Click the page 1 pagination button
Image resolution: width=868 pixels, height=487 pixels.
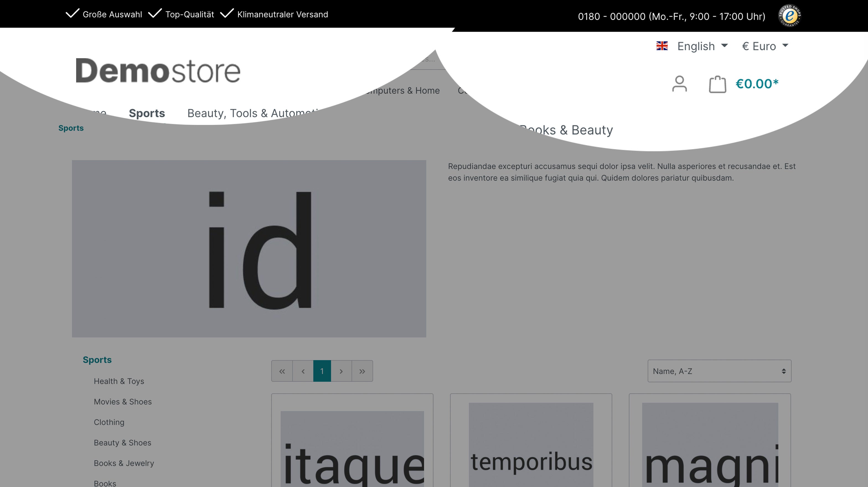[322, 371]
